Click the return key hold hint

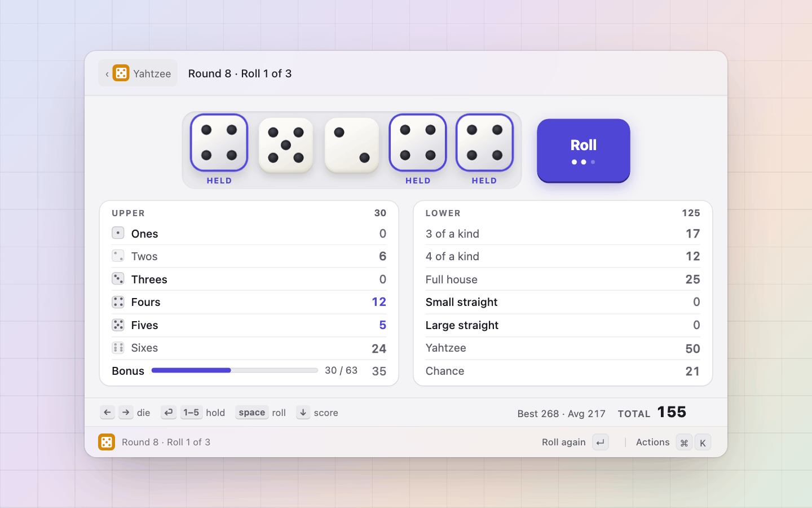click(169, 413)
